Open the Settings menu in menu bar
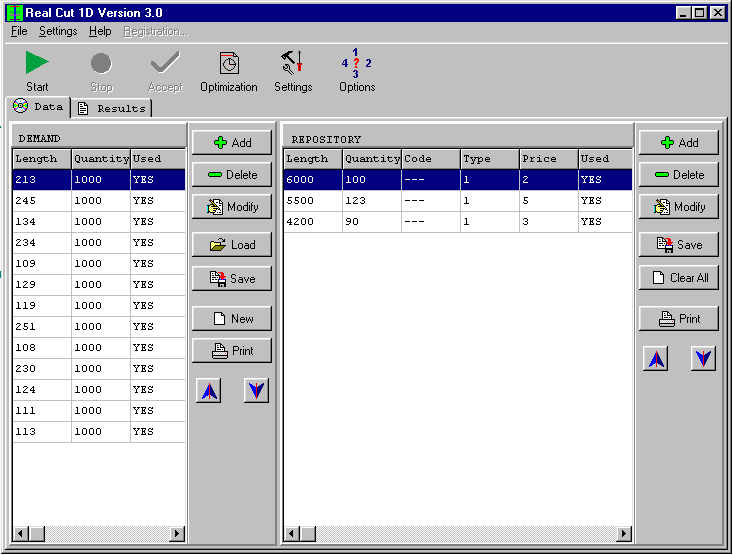 click(x=58, y=31)
